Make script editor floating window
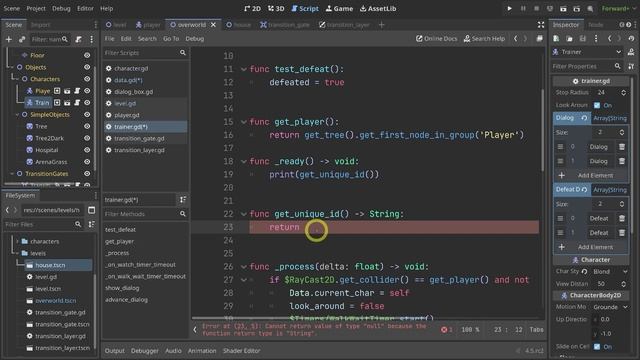This screenshot has height=360, width=640. tap(540, 39)
